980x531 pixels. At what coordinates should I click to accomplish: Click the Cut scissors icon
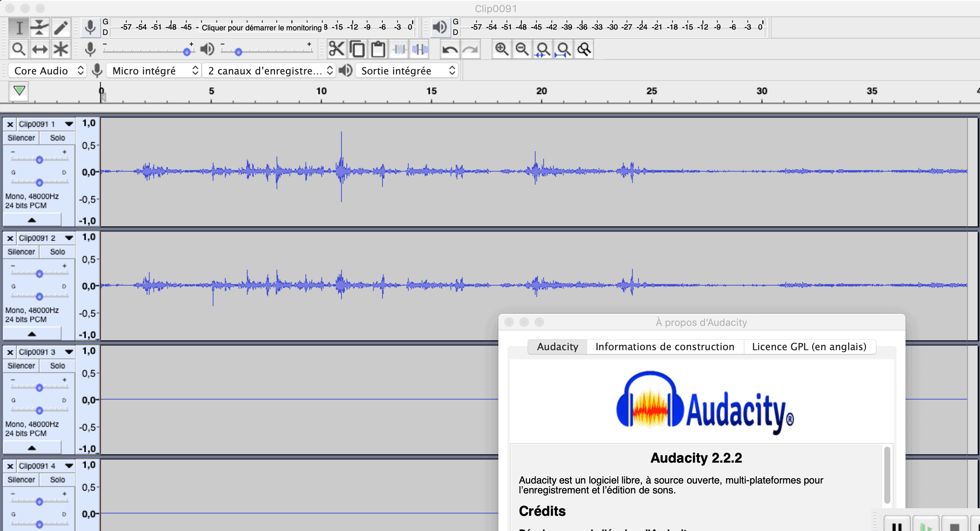(336, 49)
